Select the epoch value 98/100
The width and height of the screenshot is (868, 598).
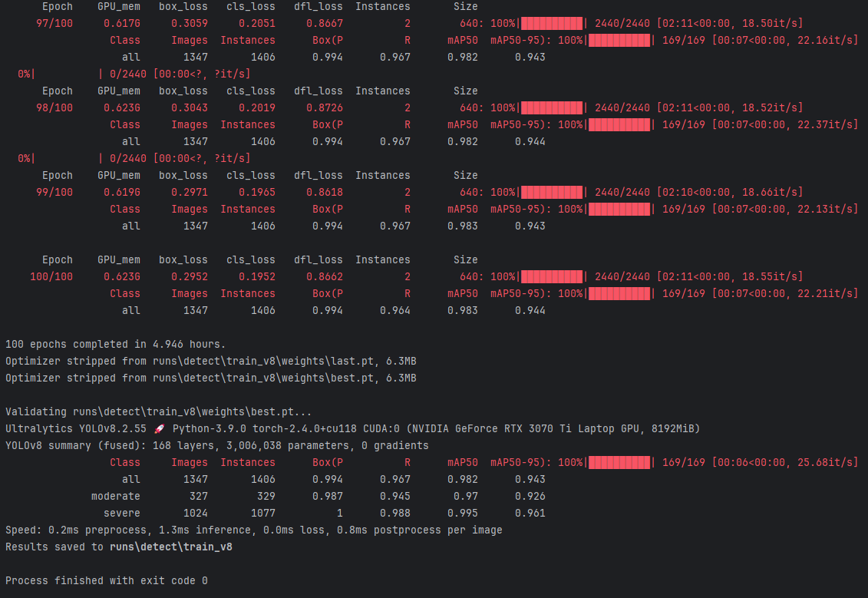click(x=54, y=107)
